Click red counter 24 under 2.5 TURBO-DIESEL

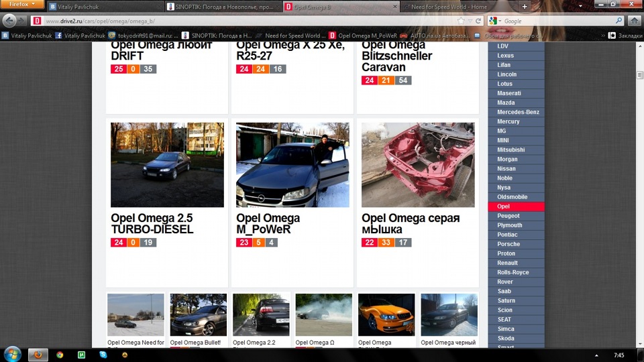click(118, 243)
